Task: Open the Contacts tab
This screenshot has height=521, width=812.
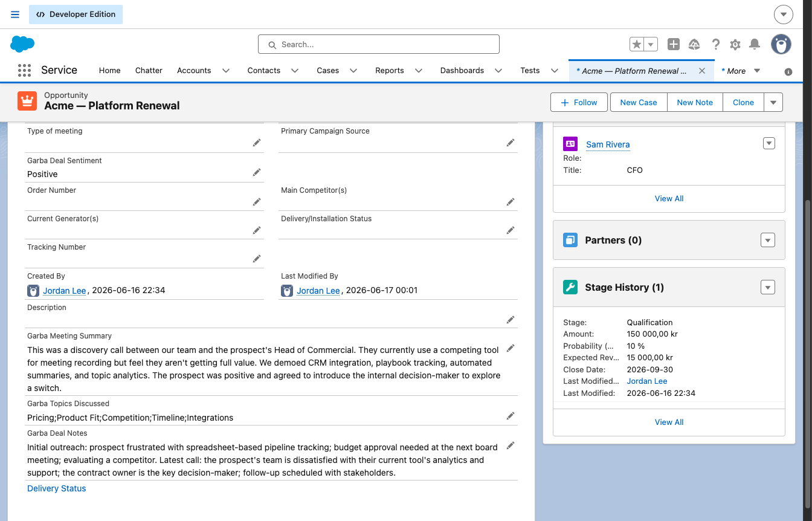Action: (264, 71)
